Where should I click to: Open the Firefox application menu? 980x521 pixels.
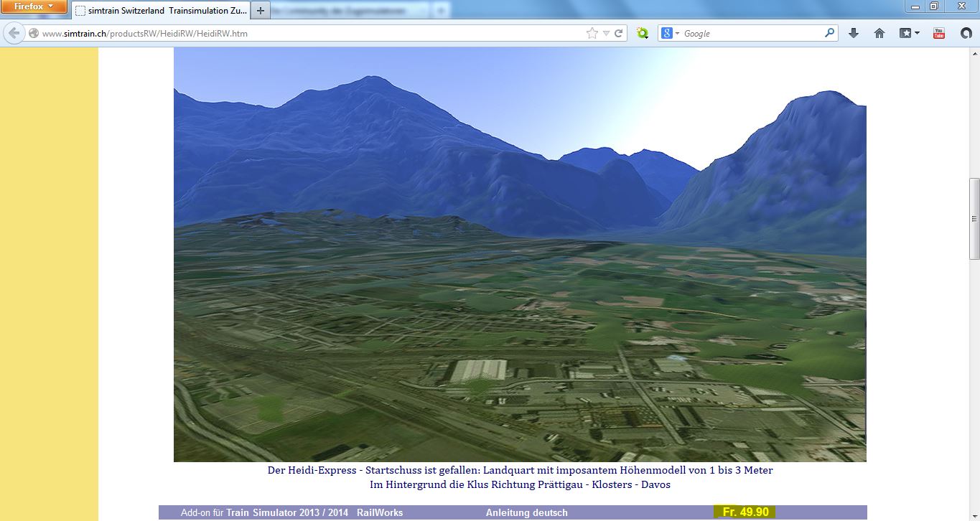pyautogui.click(x=34, y=6)
